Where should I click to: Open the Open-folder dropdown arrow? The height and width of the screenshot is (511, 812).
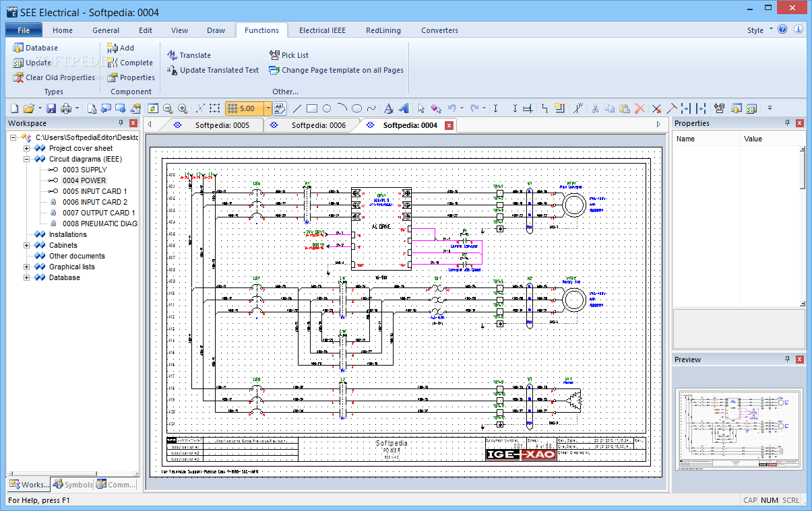point(39,108)
